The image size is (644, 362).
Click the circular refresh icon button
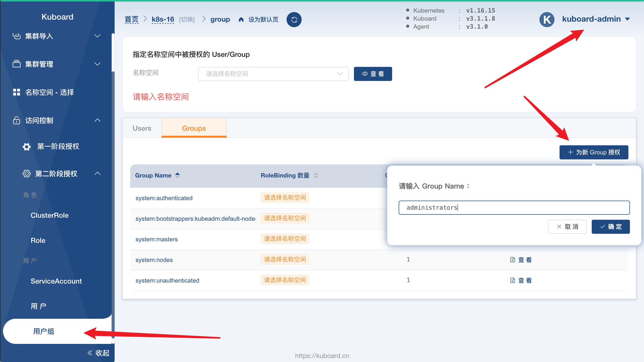[294, 20]
